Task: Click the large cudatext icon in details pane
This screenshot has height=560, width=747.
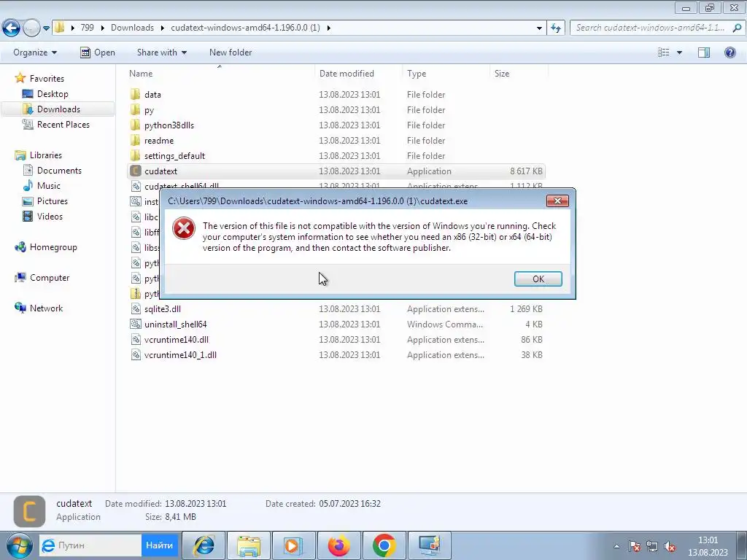Action: [x=29, y=511]
